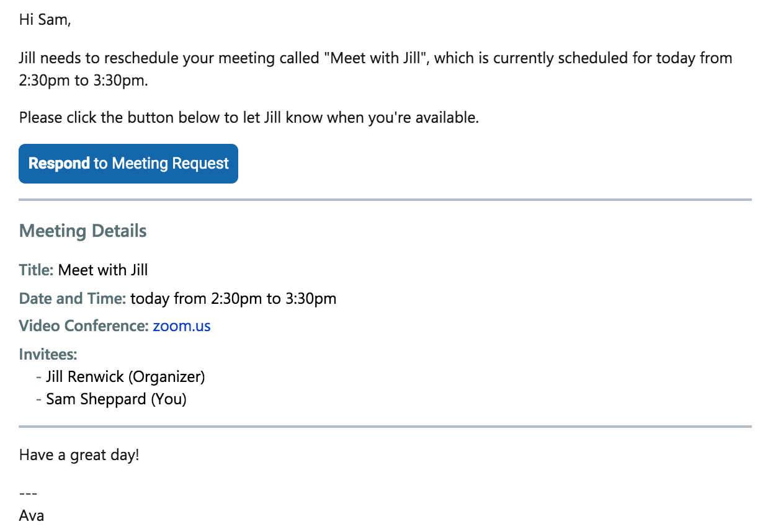The height and width of the screenshot is (532, 773).
Task: Click the "today from 2:30pm to 3:30pm" detail value
Action: click(x=233, y=299)
